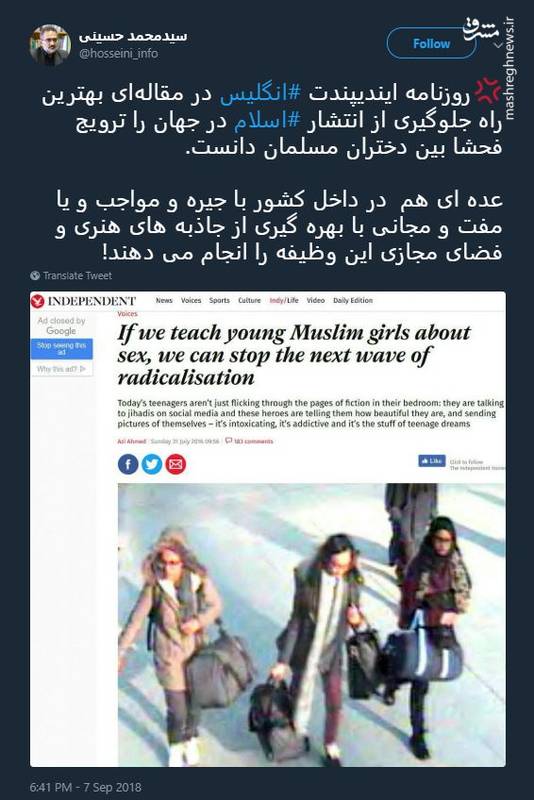Share article via Facebook icon
The image size is (534, 800).
pos(128,464)
